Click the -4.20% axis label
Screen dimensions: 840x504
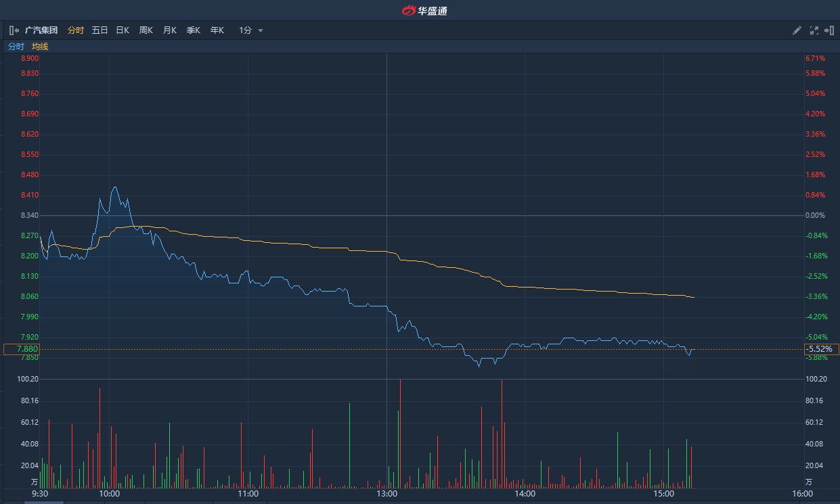point(816,317)
